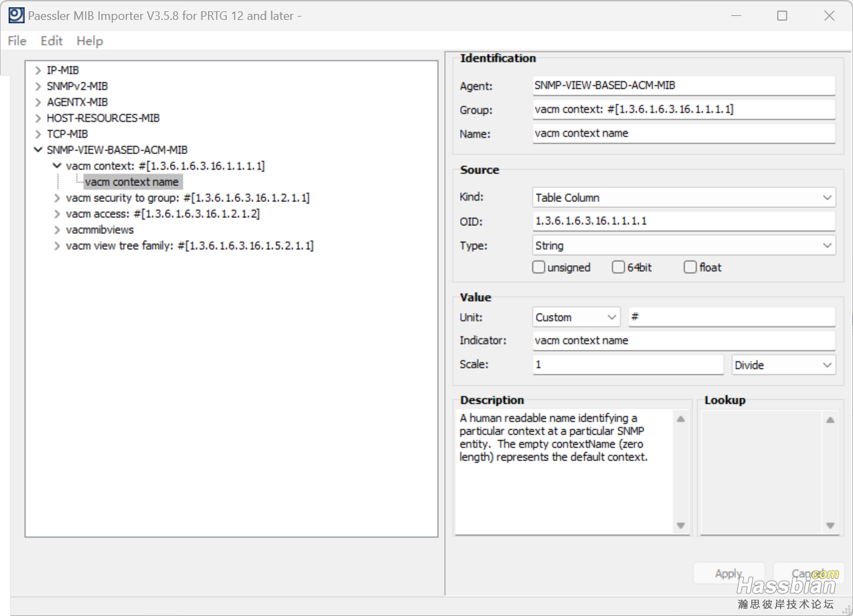Select the vacm context name tree item

tap(132, 181)
